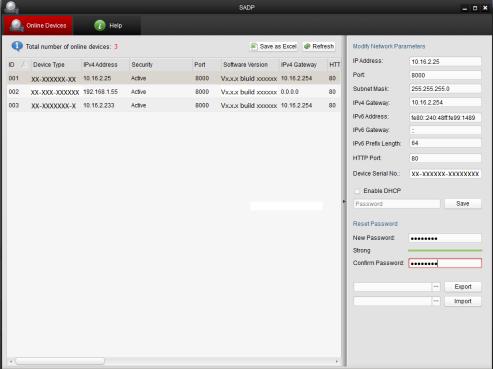Click the green Help info icon

click(99, 25)
